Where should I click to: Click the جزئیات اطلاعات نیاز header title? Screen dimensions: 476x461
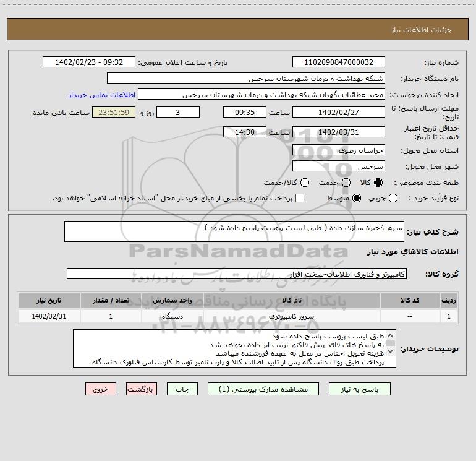[422, 30]
